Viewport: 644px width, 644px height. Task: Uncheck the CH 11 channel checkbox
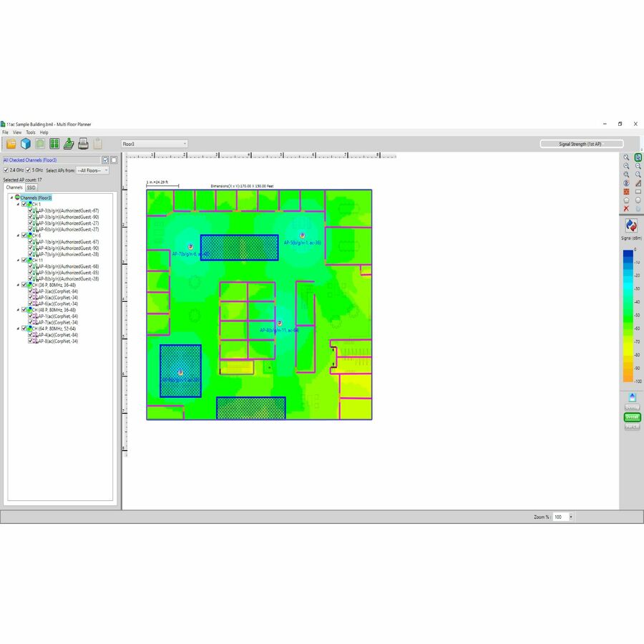click(24, 260)
